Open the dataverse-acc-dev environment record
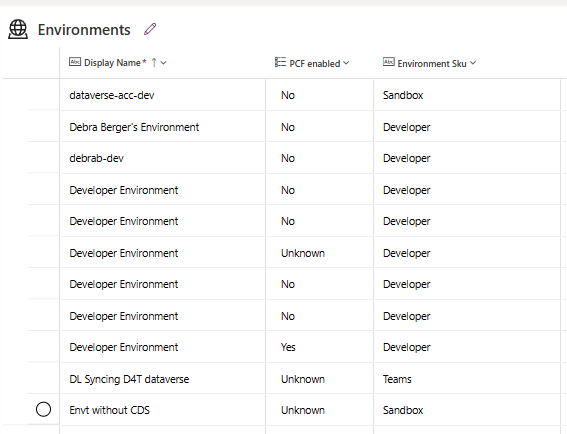This screenshot has height=434, width=567. tap(112, 95)
